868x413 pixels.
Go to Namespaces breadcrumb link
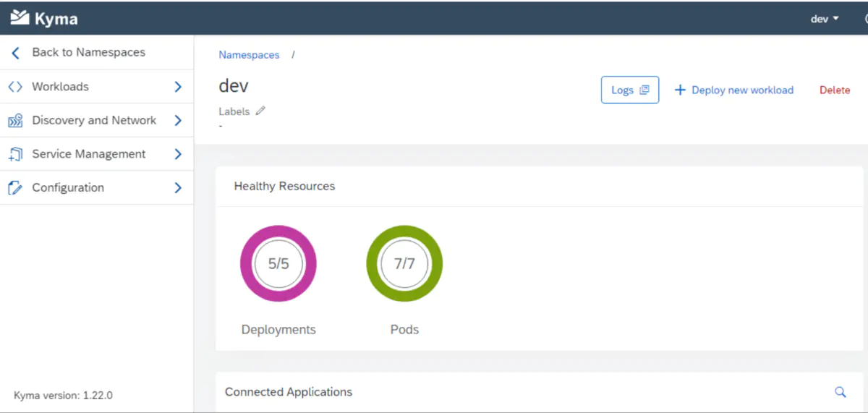tap(249, 55)
